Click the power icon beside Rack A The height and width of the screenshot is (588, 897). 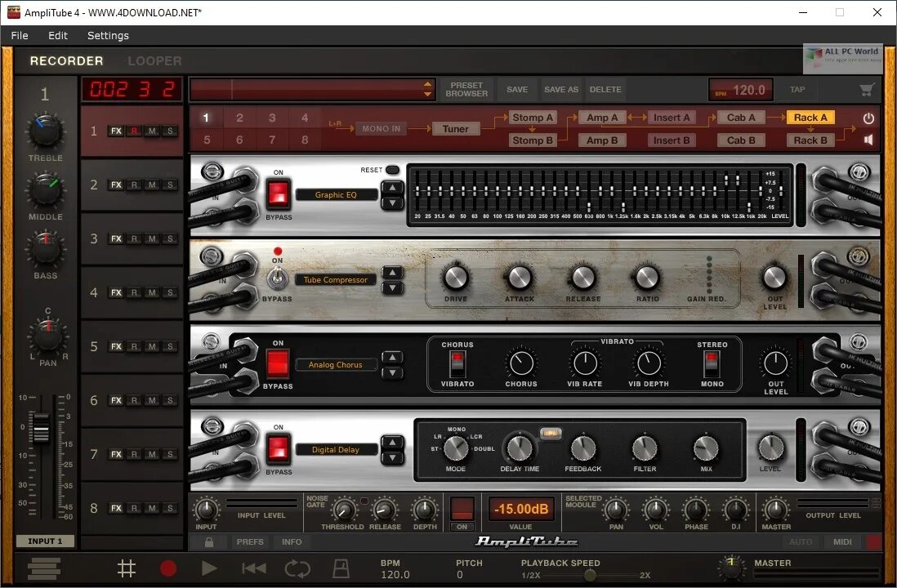click(868, 117)
